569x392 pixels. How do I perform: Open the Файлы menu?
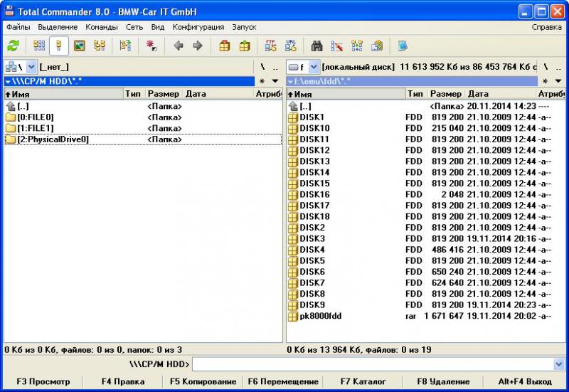19,27
